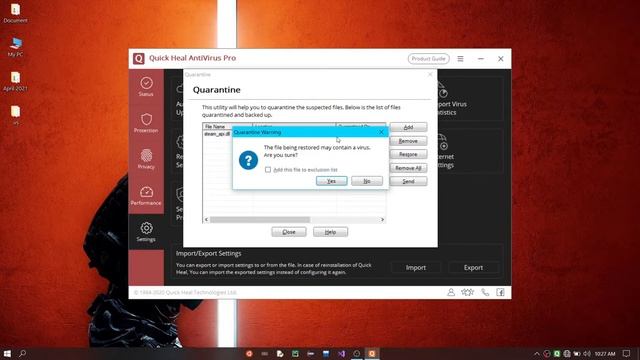The height and width of the screenshot is (360, 640).
Task: Click the Add button in Quarantine
Action: pos(408,127)
